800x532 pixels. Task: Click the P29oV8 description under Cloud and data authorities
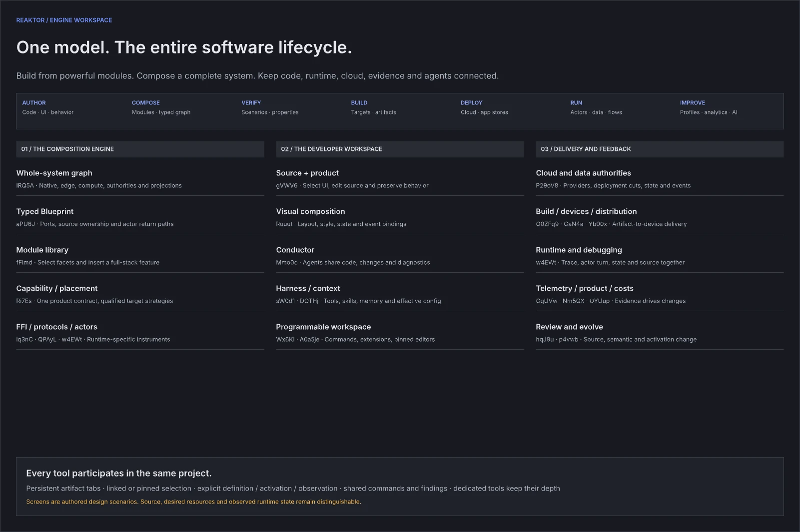tap(613, 185)
